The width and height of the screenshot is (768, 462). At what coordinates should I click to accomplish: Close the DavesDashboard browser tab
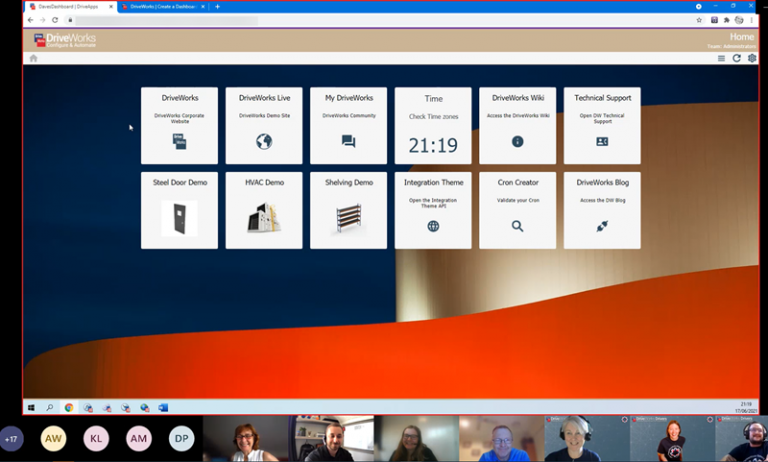tap(111, 7)
